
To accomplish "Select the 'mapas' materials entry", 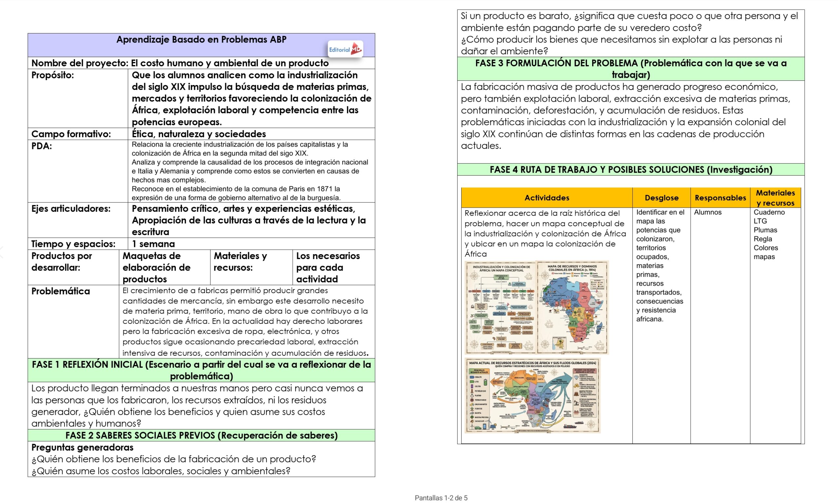I will [x=764, y=257].
